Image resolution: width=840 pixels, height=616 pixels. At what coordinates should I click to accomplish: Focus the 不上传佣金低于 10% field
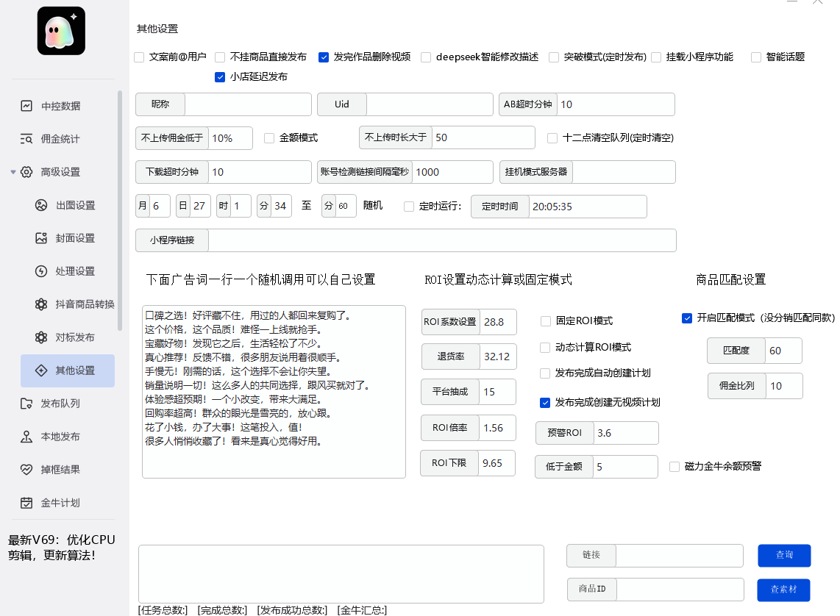230,138
